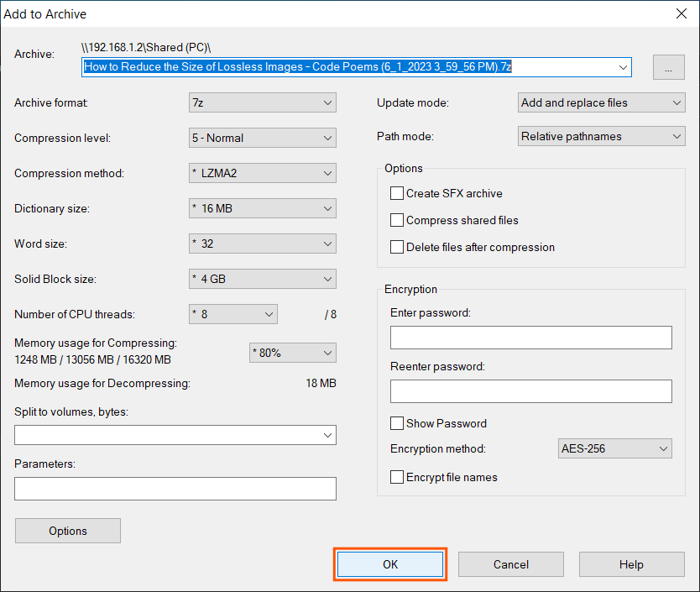Check the Encrypt file names option

tap(397, 477)
